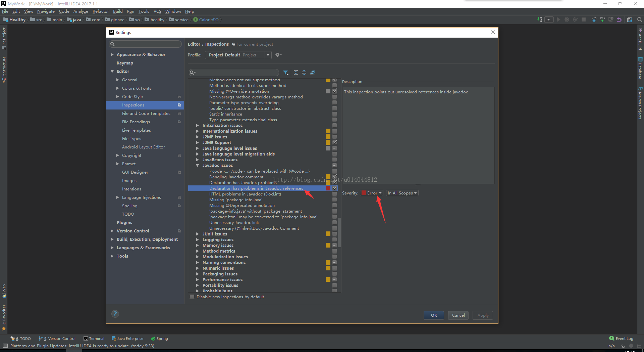Open the Analyze menu
The image size is (644, 352).
(81, 11)
